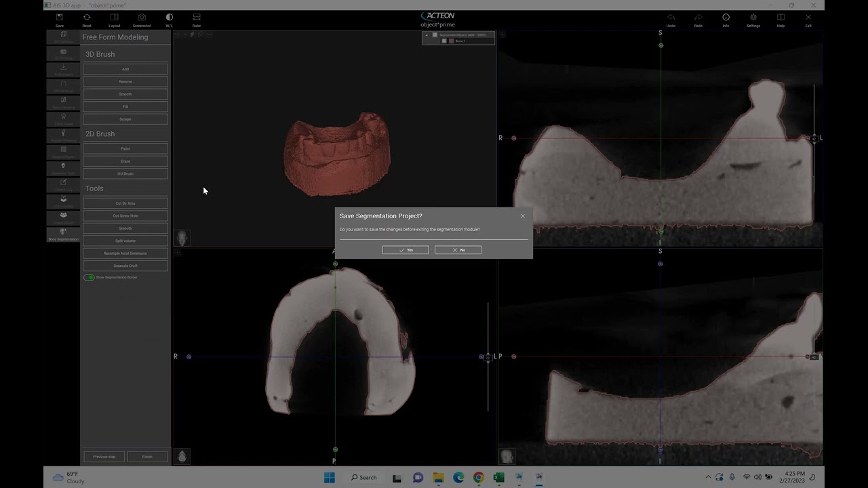868x488 pixels.
Task: Click the Reset icon in top toolbar
Action: coord(87,20)
